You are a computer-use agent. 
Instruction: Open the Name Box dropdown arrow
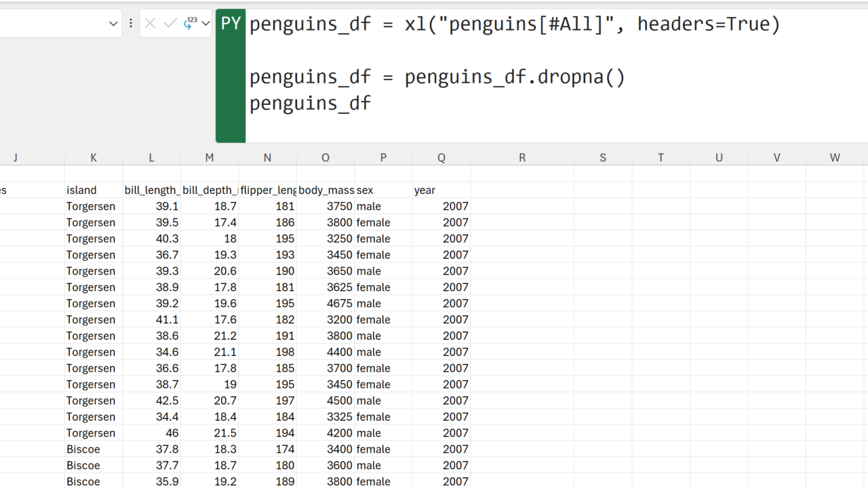pyautogui.click(x=113, y=24)
